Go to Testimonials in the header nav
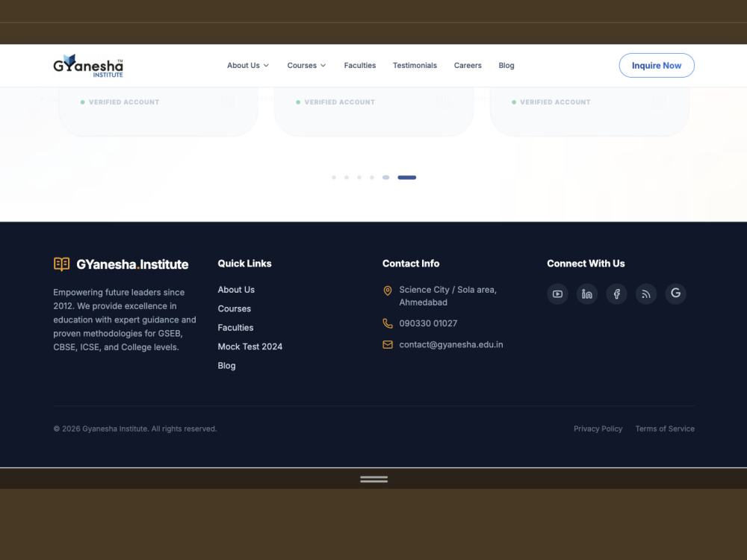The width and height of the screenshot is (747, 560). coord(415,65)
